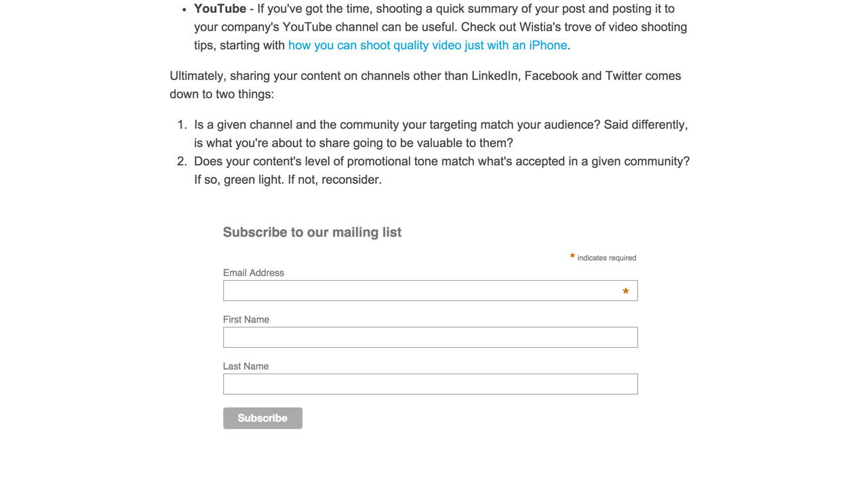The height and width of the screenshot is (478, 868).
Task: Click the numbered list marker '2.'
Action: 182,161
